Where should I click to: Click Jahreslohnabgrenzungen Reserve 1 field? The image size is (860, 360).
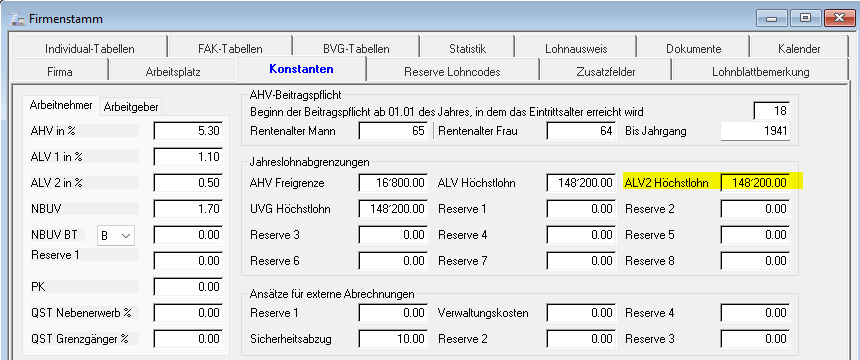(581, 209)
